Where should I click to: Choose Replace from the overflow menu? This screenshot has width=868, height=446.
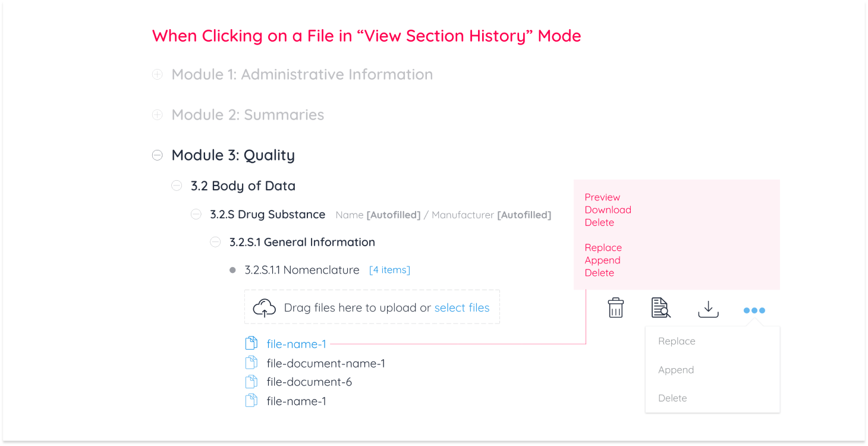click(677, 341)
